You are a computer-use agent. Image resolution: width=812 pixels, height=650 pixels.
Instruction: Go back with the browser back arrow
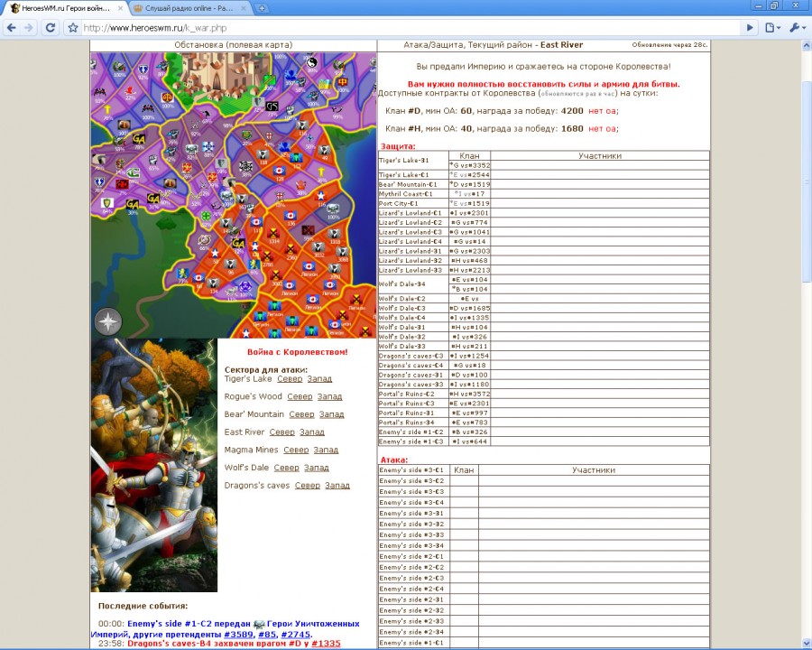12,28
